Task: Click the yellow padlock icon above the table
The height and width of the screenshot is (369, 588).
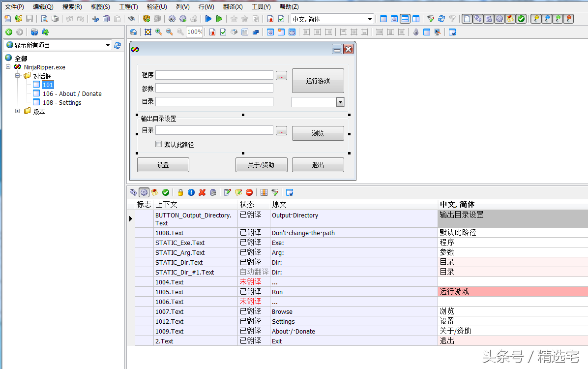Action: coord(180,192)
